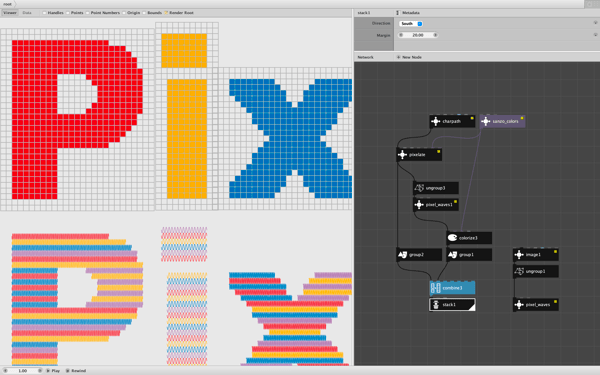Toggle the Points checkbox
The height and width of the screenshot is (375, 600).
pos(68,13)
